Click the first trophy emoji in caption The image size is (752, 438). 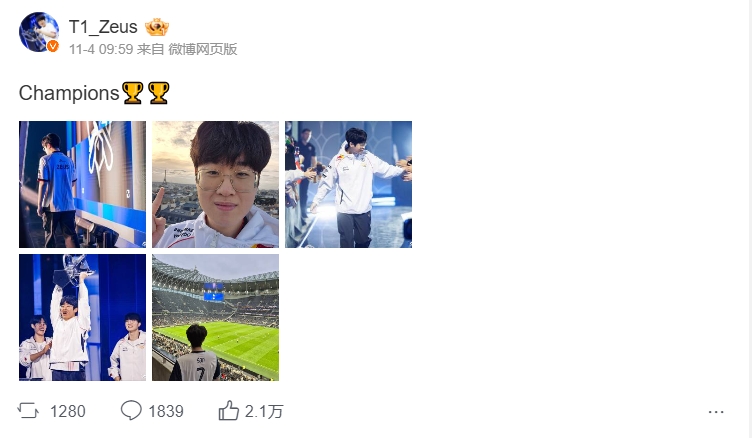click(133, 93)
